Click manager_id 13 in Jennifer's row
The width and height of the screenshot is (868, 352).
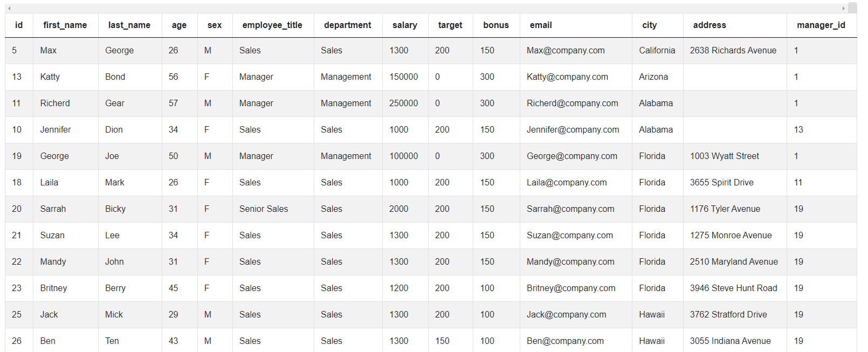pyautogui.click(x=822, y=130)
